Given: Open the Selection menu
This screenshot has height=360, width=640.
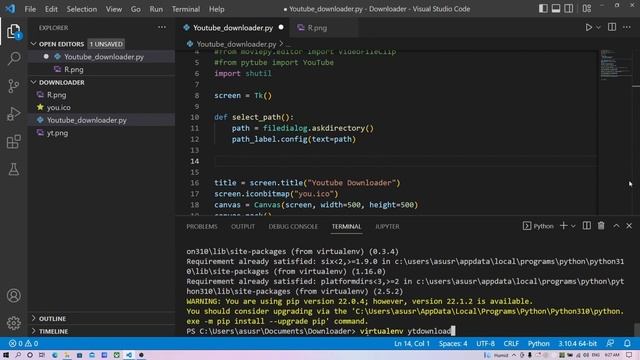Looking at the screenshot, I should coord(82,9).
